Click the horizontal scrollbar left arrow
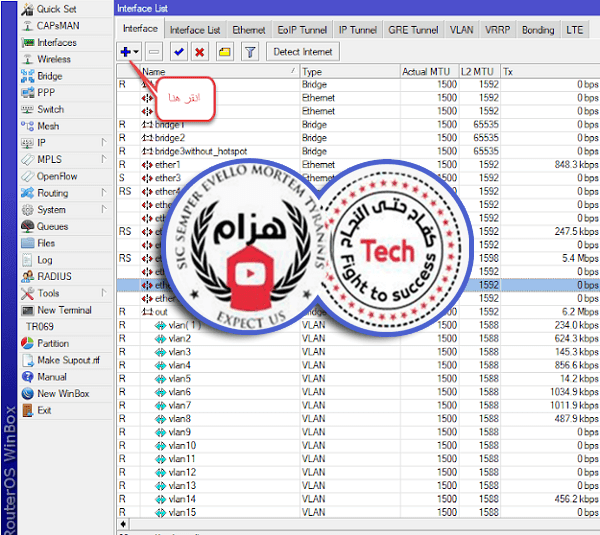This screenshot has height=535, width=600. [x=123, y=524]
